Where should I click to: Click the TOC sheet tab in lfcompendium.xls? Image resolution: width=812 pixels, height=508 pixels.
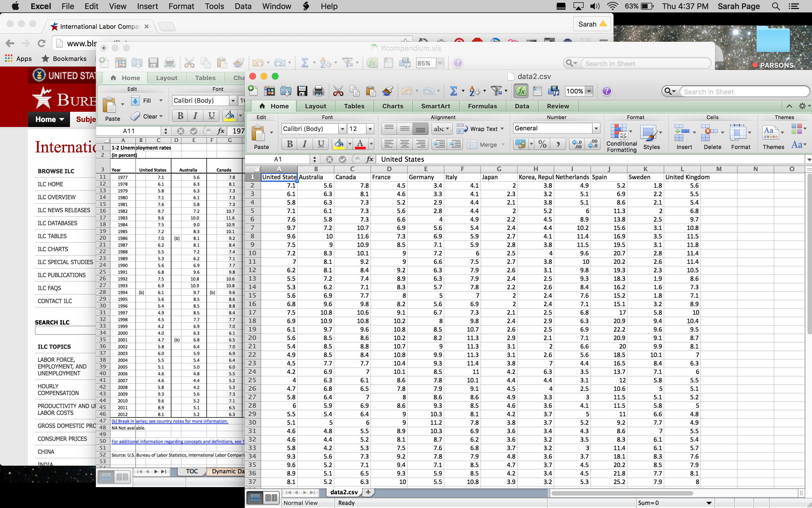pos(192,471)
